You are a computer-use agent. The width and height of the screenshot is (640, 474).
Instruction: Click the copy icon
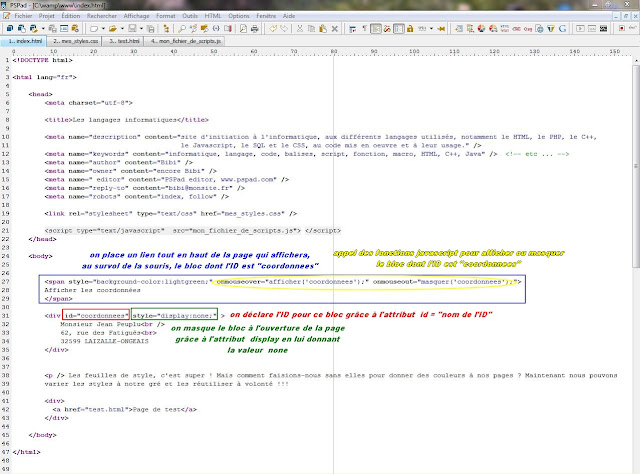[311, 29]
